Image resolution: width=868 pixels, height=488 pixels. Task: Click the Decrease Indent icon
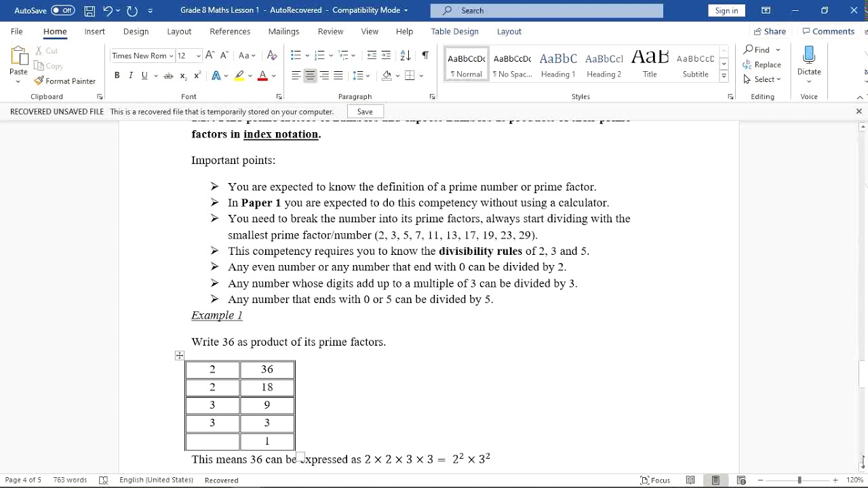coord(372,56)
